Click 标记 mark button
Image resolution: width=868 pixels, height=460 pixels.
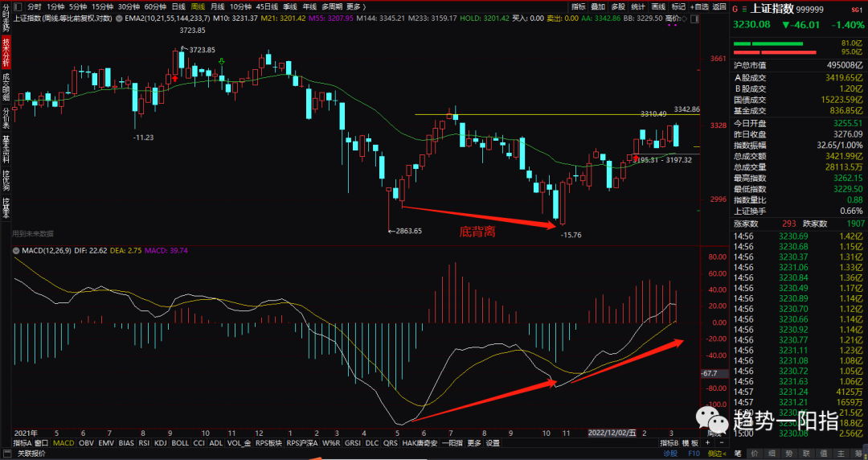[x=678, y=6]
